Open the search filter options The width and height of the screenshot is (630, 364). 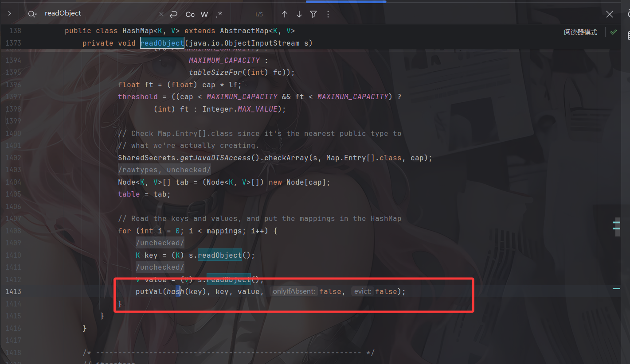313,14
